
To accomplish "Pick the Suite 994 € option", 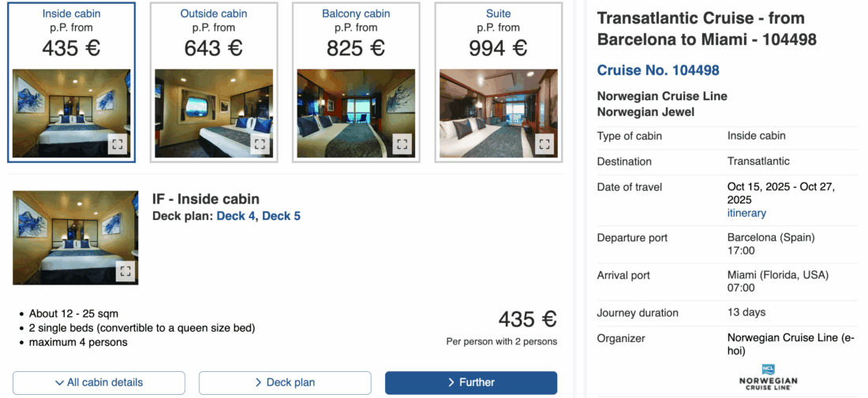I will point(498,35).
